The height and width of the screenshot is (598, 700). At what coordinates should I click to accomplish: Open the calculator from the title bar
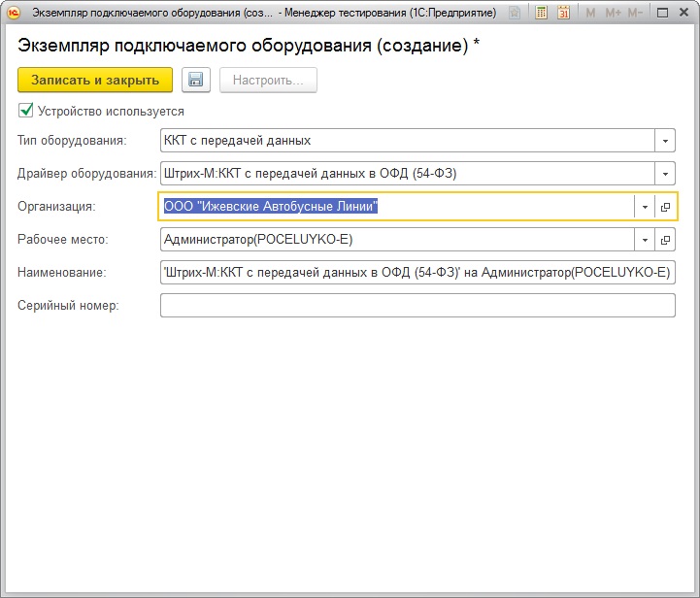click(x=541, y=13)
